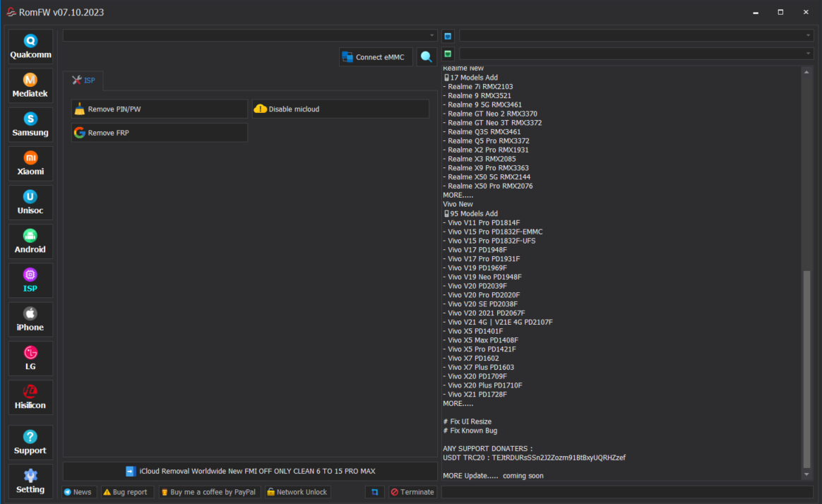
Task: Click 'Realme X3 RMX2085' line
Action: tap(480, 159)
